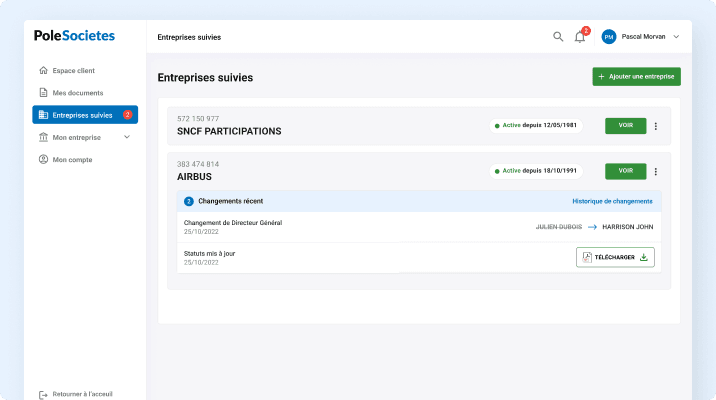Navigate to Mon compte

(72, 159)
